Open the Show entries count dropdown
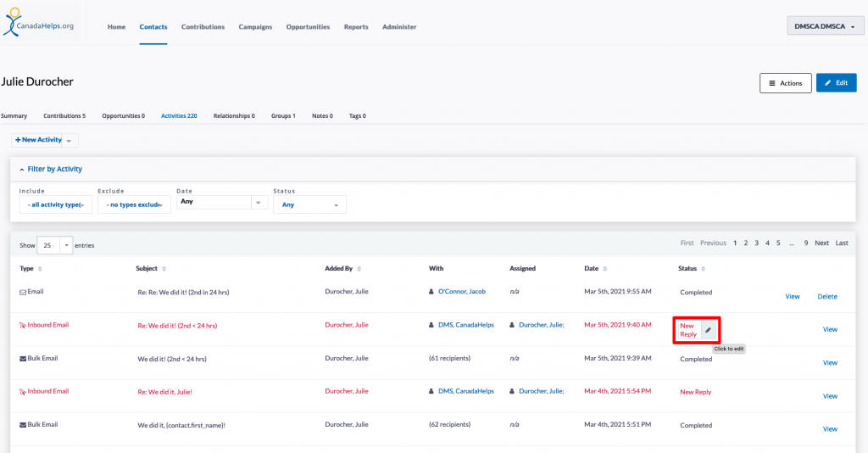This screenshot has height=453, width=868. [x=54, y=245]
